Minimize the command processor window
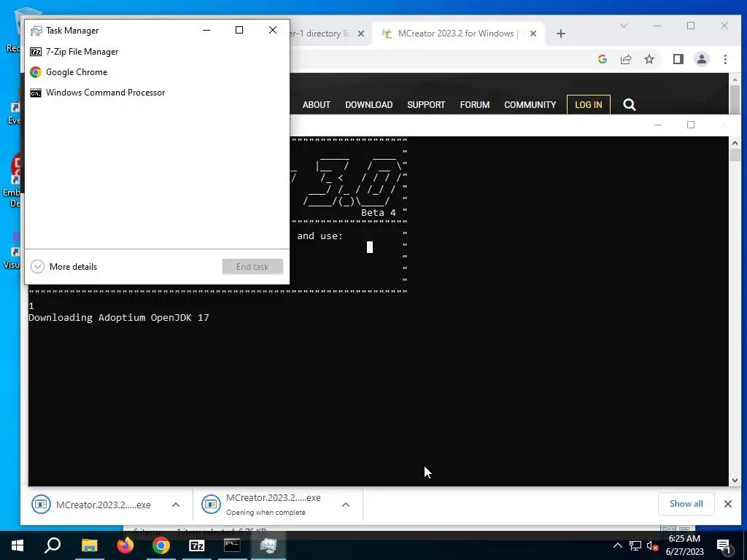 tap(658, 125)
